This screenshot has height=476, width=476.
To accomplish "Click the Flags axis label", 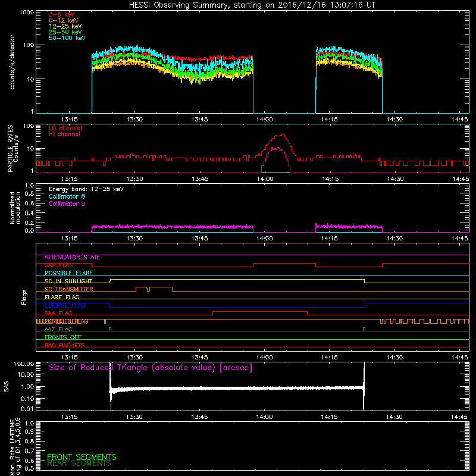I will pyautogui.click(x=24, y=297).
